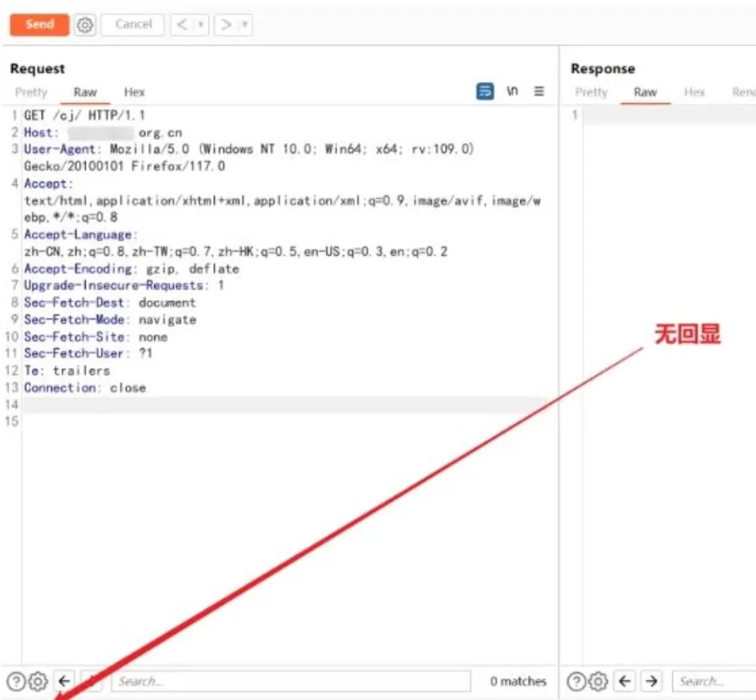Click help icon in Request search bar
756x700 pixels.
(16, 682)
